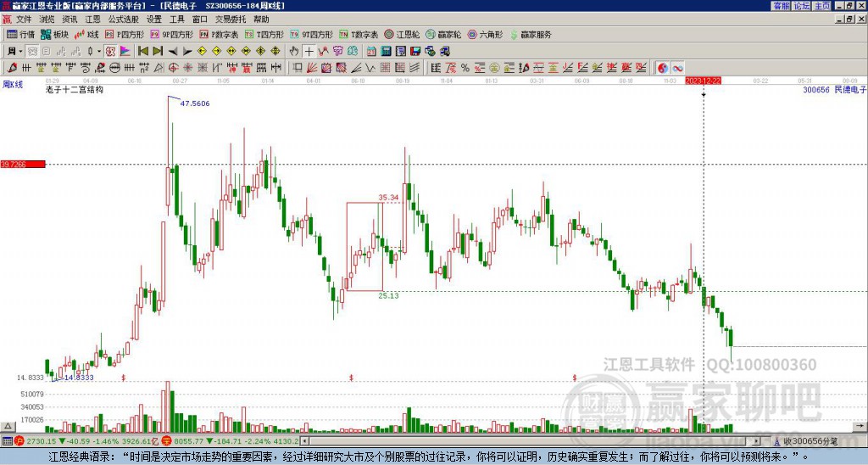Click the 主页 homepage button
Screen dimensions: 868x465
point(822,6)
